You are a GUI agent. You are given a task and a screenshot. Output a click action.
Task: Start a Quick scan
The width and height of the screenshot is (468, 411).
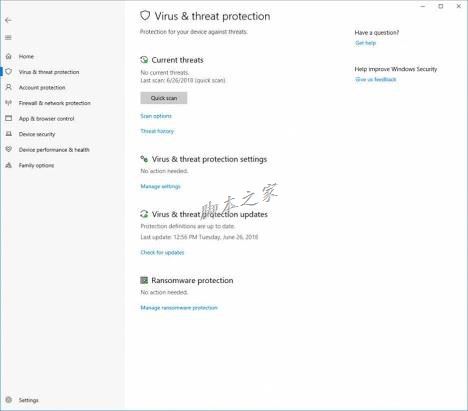coord(164,98)
